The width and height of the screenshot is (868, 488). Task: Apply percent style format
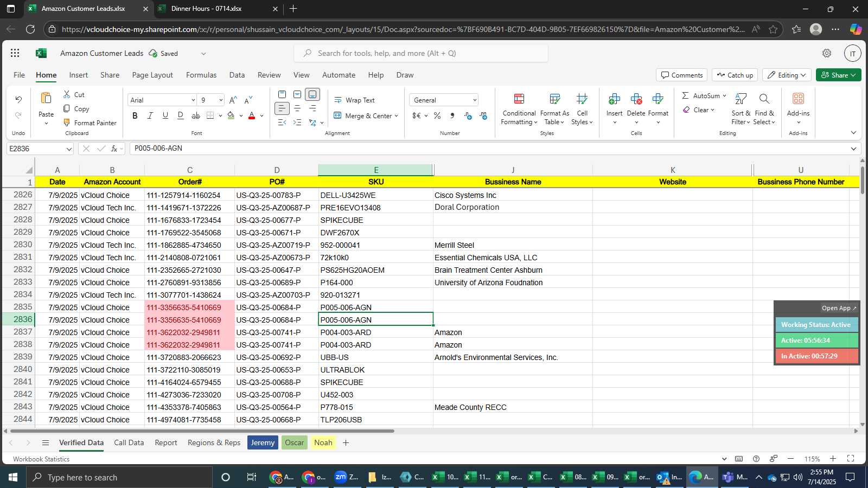[437, 115]
